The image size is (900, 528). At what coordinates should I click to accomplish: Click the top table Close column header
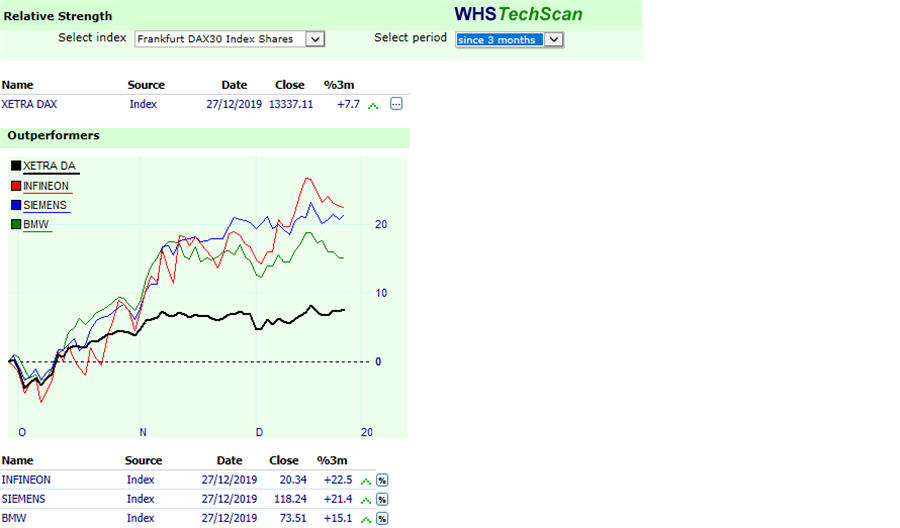click(290, 85)
